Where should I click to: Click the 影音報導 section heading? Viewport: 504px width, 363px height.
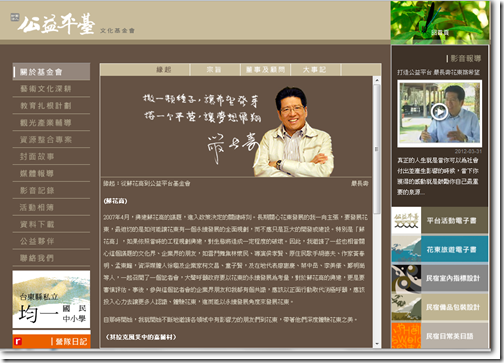coord(465,59)
